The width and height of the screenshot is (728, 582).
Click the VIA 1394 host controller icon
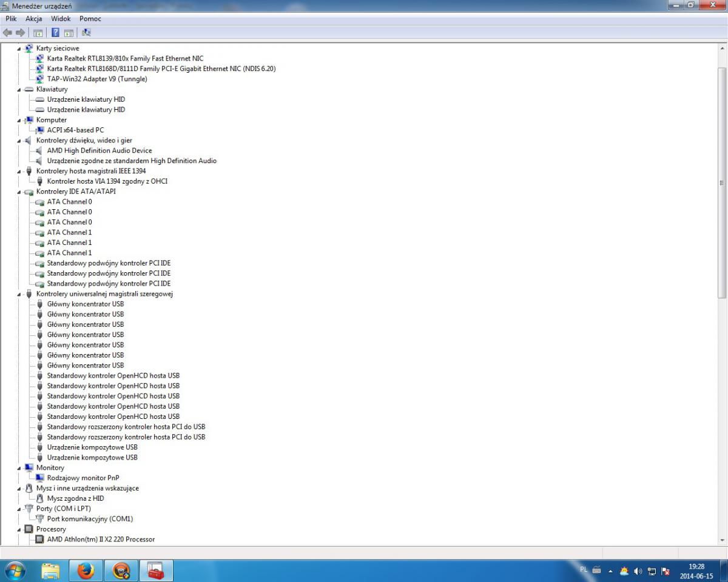coord(40,181)
